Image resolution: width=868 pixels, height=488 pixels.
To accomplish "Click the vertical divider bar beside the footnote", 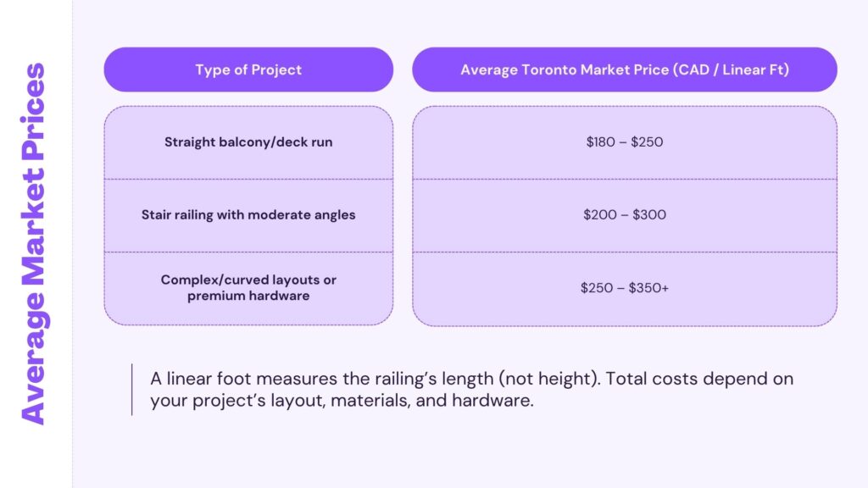I will 132,390.
